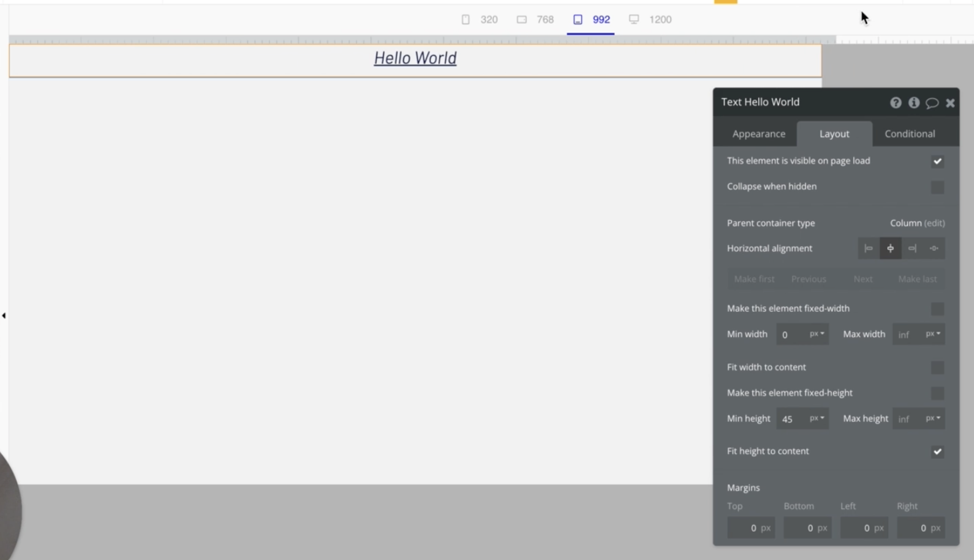Toggle visible on page load checkbox
Image resolution: width=974 pixels, height=560 pixels.
(937, 161)
